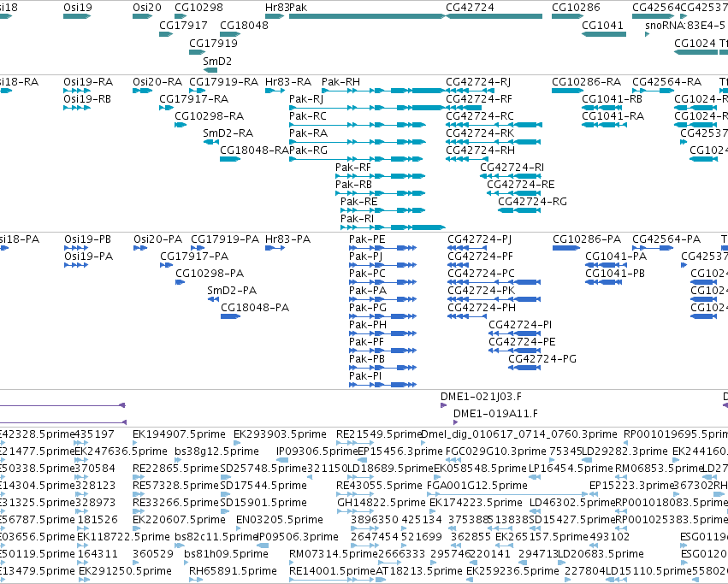Open the Pak-PG protein label

(x=368, y=308)
